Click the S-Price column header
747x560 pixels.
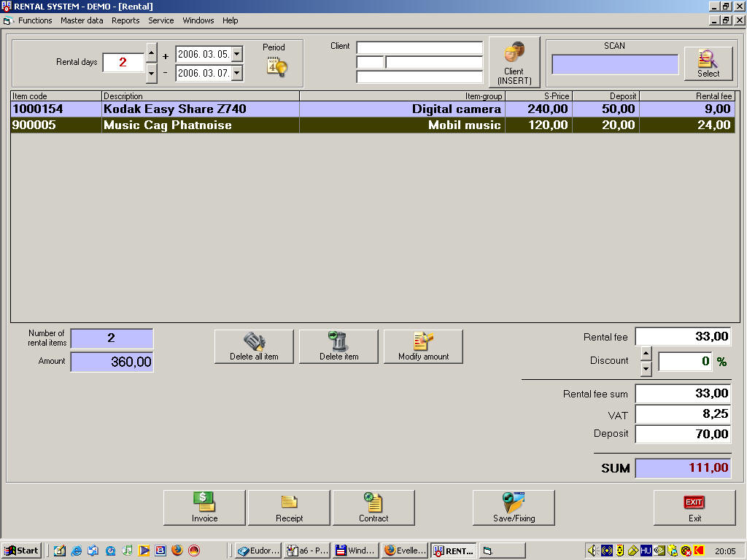point(538,96)
